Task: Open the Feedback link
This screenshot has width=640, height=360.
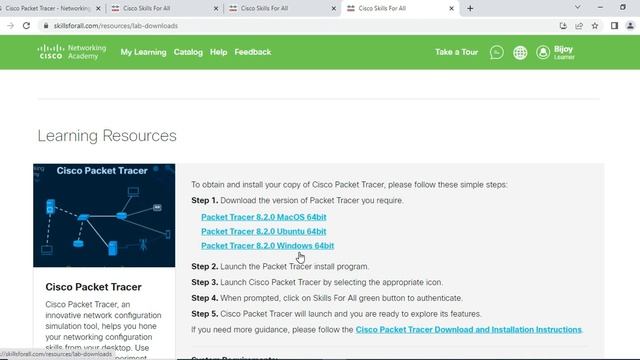Action: tap(253, 52)
